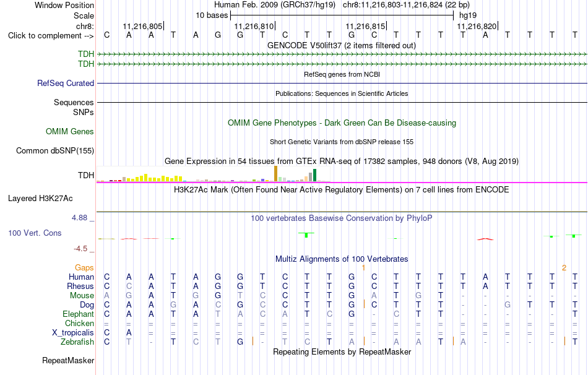Viewport: 588px width, 375px height.
Task: Click the Layered H3K27Ac track label
Action: point(40,199)
